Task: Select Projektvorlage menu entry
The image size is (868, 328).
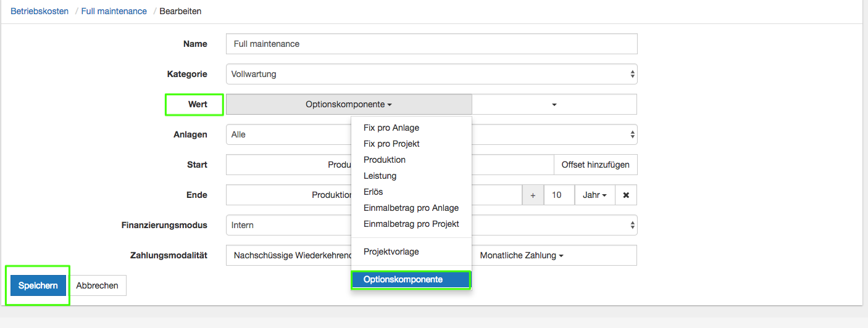Action: (x=391, y=252)
